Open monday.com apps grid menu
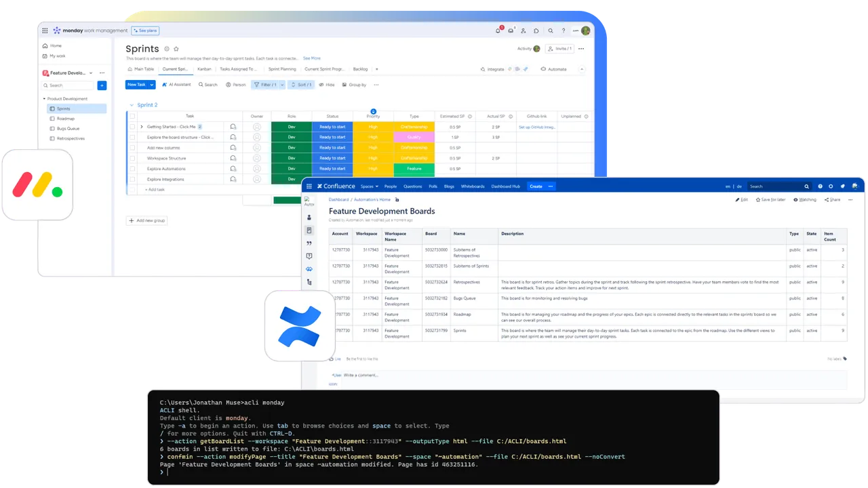This screenshot has width=868, height=488. point(45,30)
